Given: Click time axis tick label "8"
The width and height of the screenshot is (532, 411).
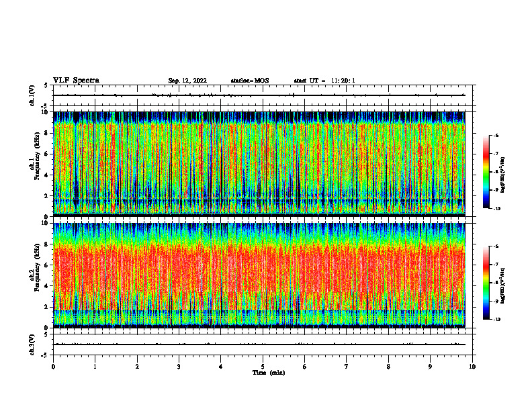Looking at the screenshot, I should (388, 367).
